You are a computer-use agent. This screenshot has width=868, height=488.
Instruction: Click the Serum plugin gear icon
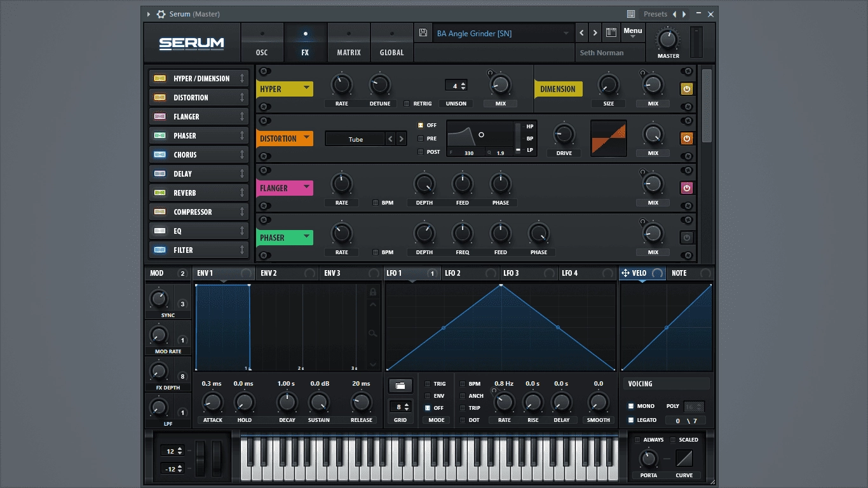161,14
